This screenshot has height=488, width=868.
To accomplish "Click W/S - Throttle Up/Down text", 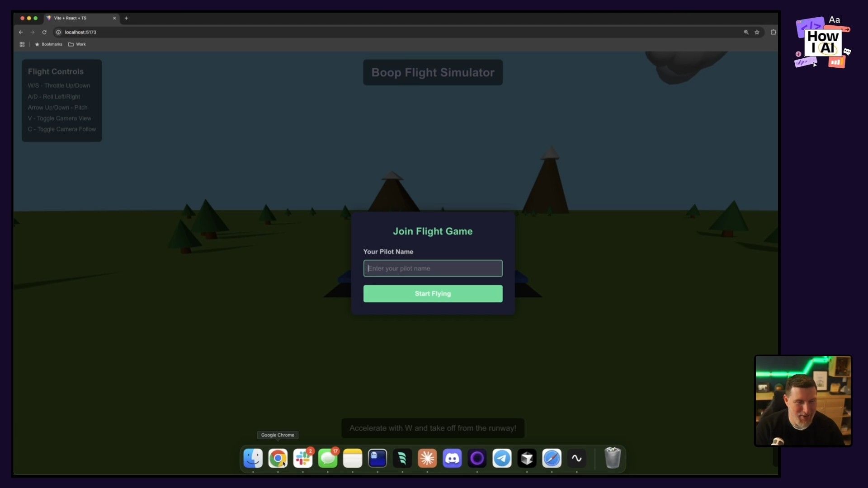I will pyautogui.click(x=59, y=85).
